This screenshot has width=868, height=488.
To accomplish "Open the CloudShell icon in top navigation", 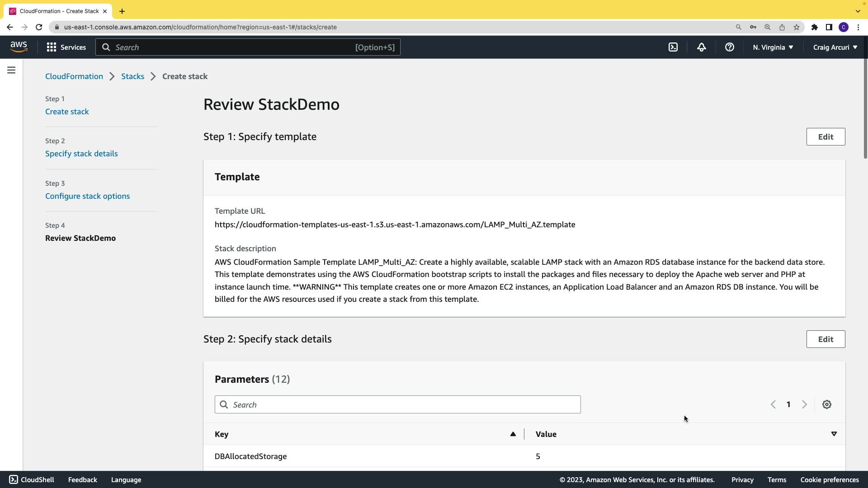I will pyautogui.click(x=673, y=47).
